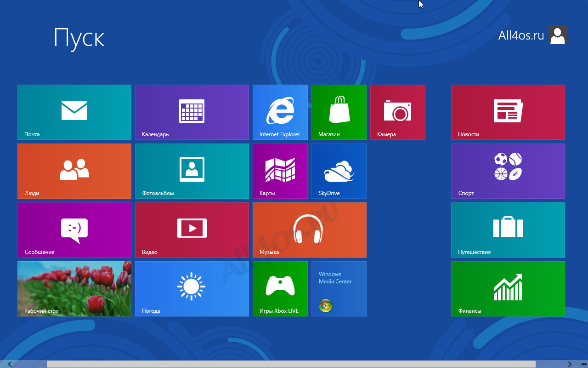Open the Фотоальбом photos tile
Screen dimensions: 588x368
(x=192, y=171)
